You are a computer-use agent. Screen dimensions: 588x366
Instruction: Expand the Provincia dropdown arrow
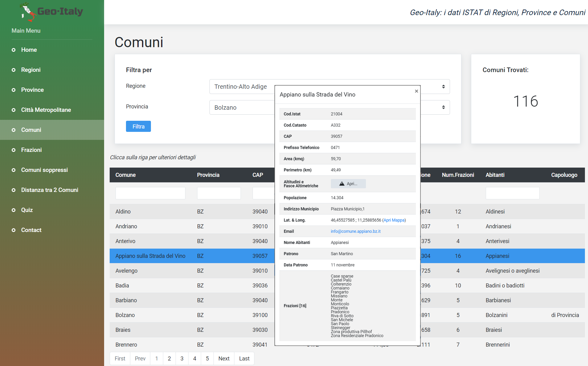point(444,107)
